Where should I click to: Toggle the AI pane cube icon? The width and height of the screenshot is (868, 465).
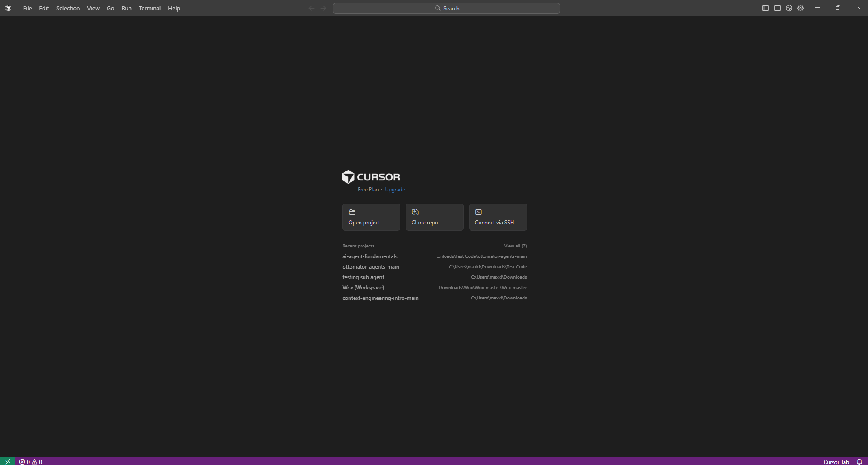point(789,8)
